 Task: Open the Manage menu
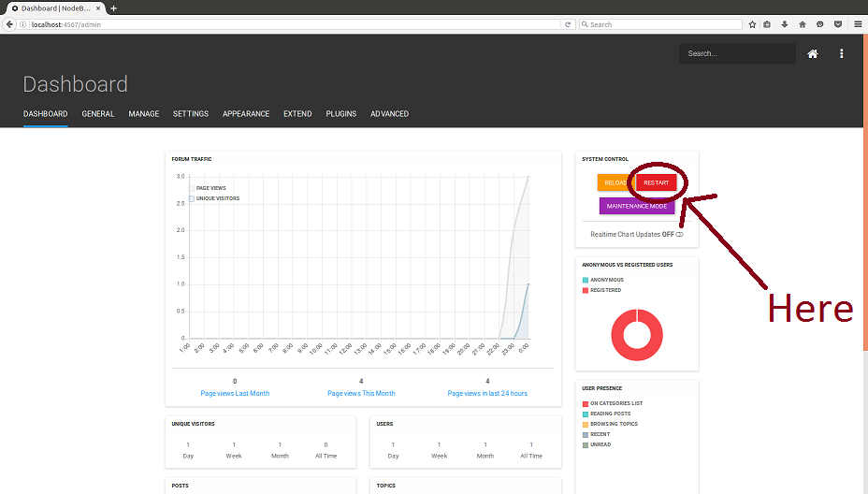[x=143, y=114]
